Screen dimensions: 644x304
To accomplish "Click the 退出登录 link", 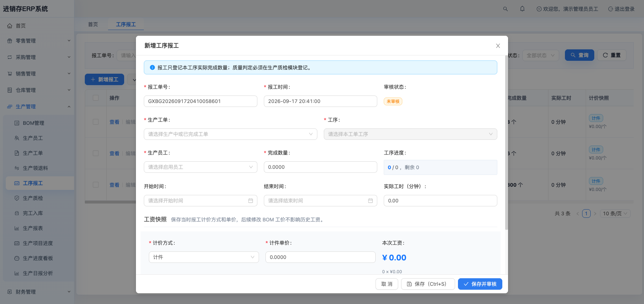I will click(621, 9).
